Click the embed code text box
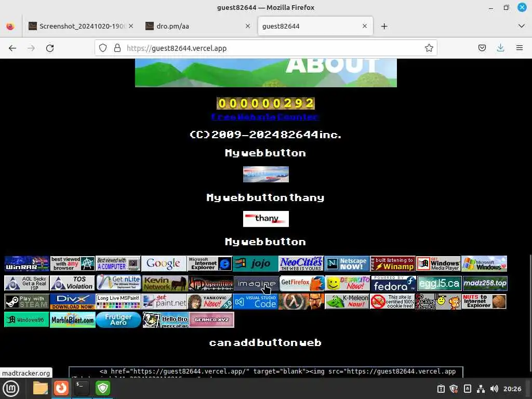This screenshot has width=532, height=399. pyautogui.click(x=265, y=372)
